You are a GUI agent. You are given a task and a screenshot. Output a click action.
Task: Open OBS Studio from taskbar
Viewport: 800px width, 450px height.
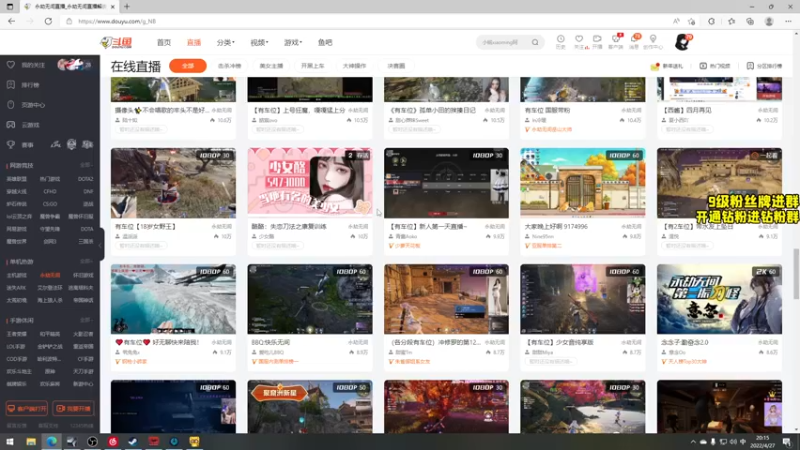pyautogui.click(x=92, y=441)
